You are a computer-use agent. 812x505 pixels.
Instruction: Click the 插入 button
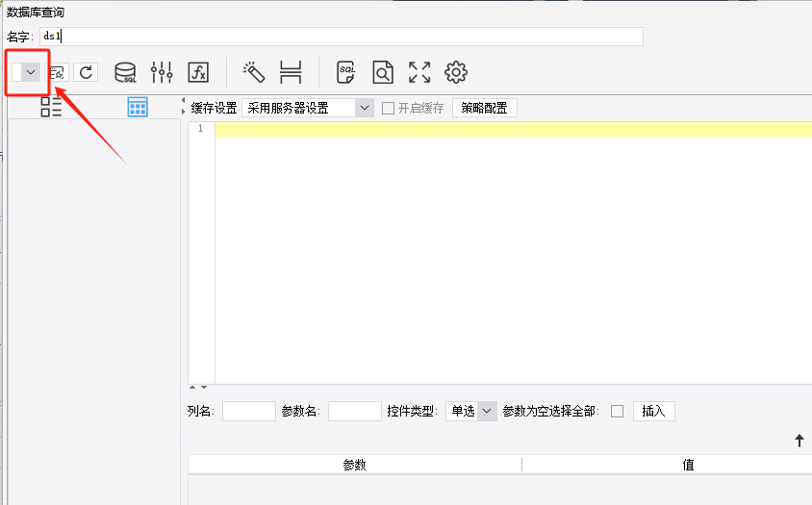click(653, 412)
